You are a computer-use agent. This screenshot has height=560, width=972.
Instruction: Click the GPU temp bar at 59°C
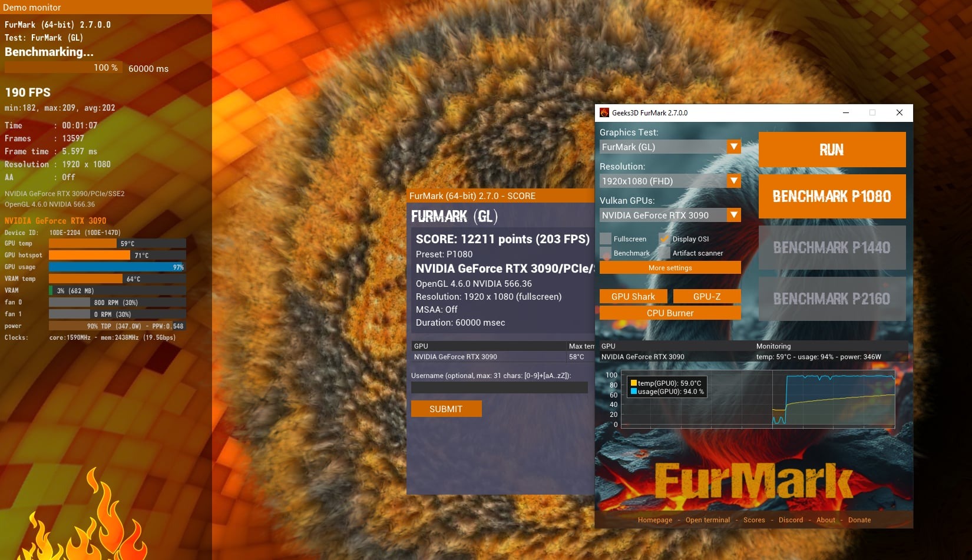click(117, 243)
